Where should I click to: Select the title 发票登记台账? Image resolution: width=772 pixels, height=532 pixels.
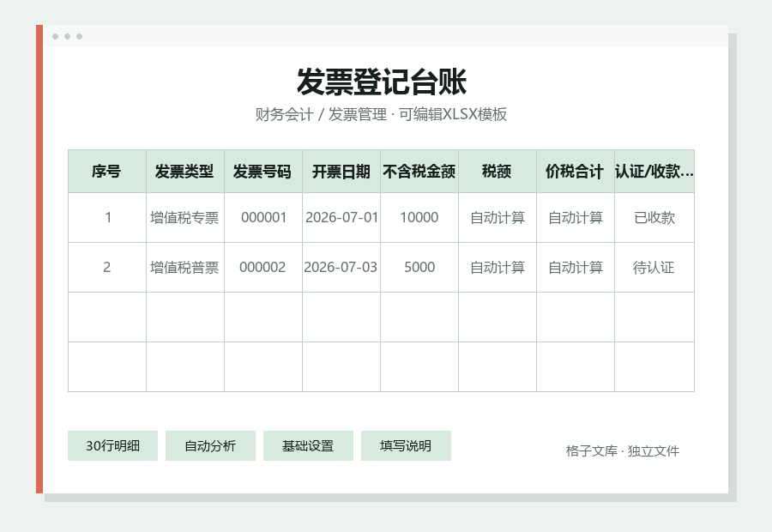pyautogui.click(x=382, y=82)
